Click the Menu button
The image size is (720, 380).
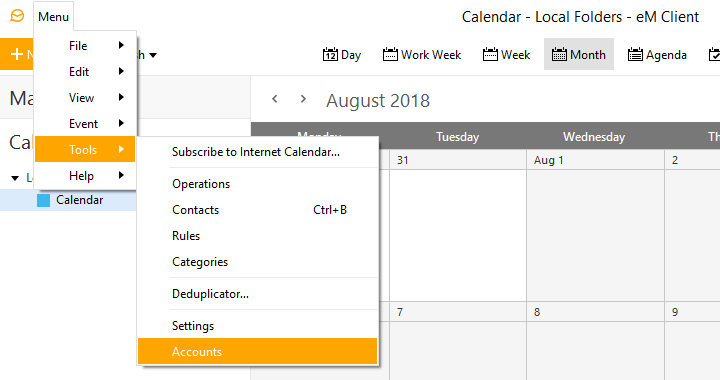coord(53,17)
